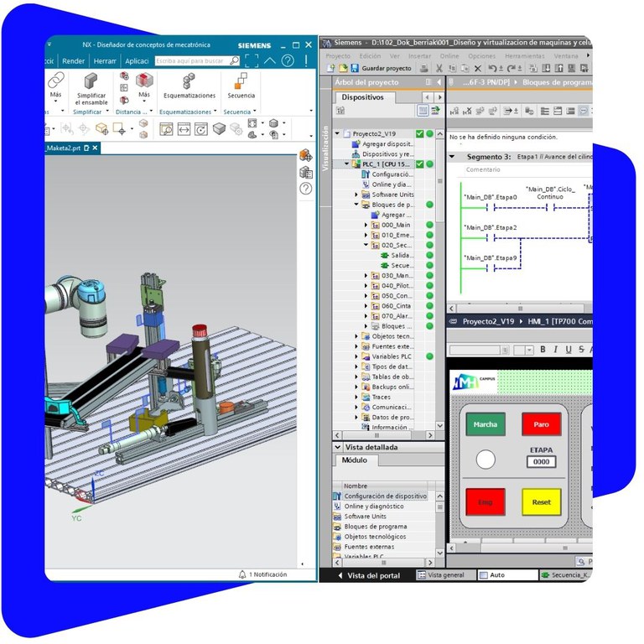The image size is (644, 644).
Task: Open the Online menu in TIA Portal
Action: [x=449, y=56]
